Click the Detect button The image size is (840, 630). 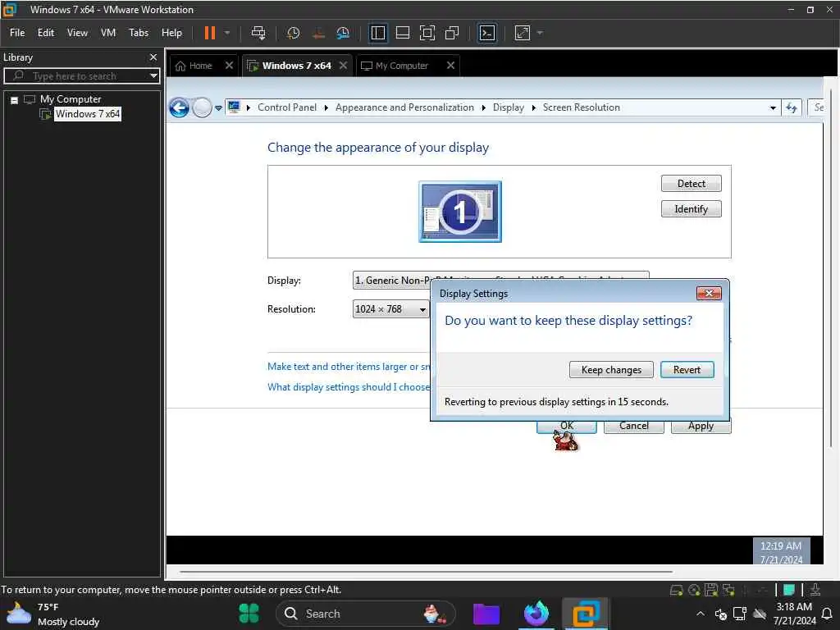click(x=691, y=184)
